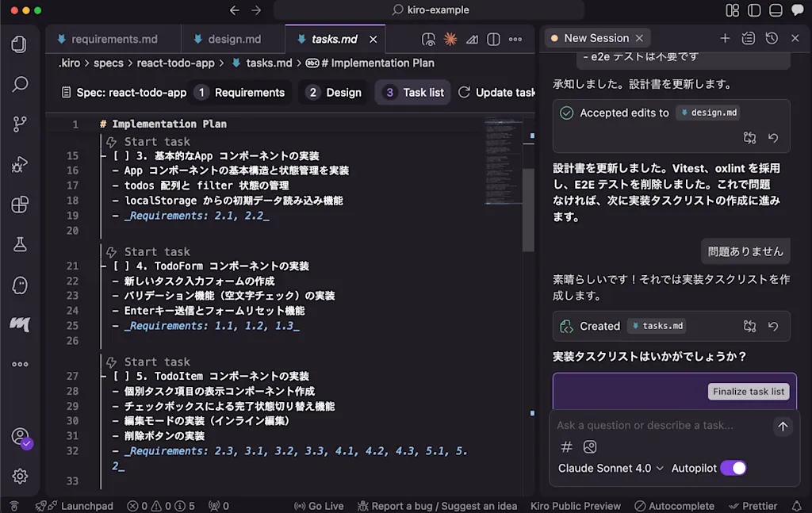This screenshot has height=513, width=812.
Task: Open the Claude Sonnet 4.0 model dropdown
Action: (611, 468)
